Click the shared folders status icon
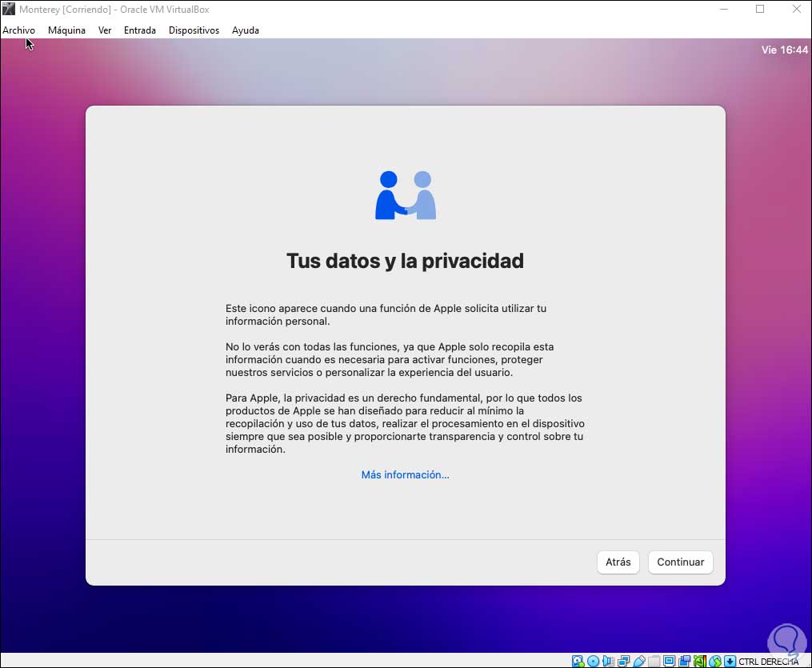Screen dimensions: 812x668 coord(654,662)
